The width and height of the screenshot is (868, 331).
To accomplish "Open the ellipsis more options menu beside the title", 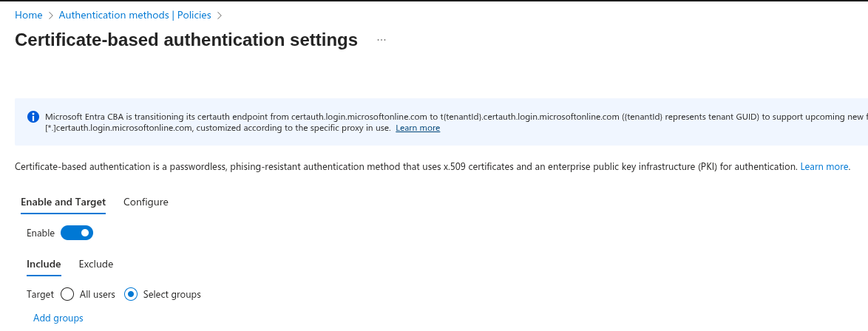I will tap(382, 40).
